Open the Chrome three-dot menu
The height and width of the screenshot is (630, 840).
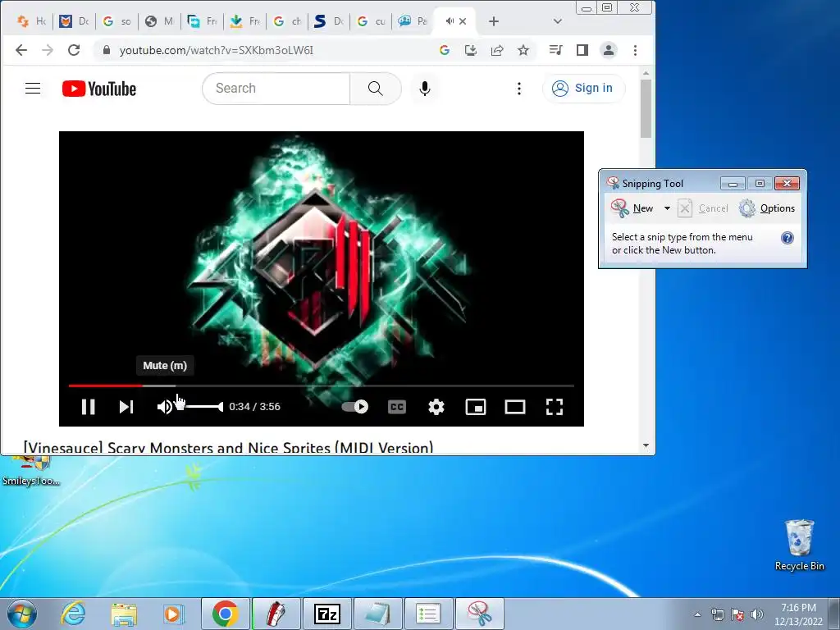(636, 50)
